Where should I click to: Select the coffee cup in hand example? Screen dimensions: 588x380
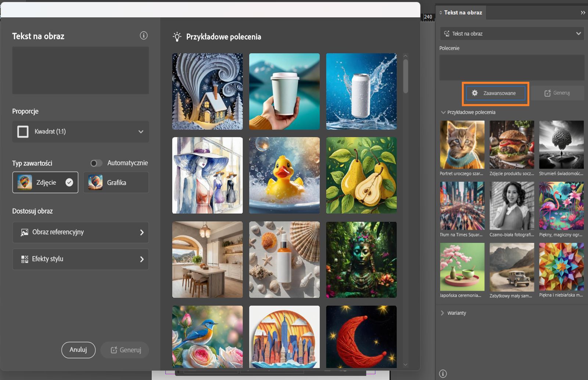coord(284,91)
